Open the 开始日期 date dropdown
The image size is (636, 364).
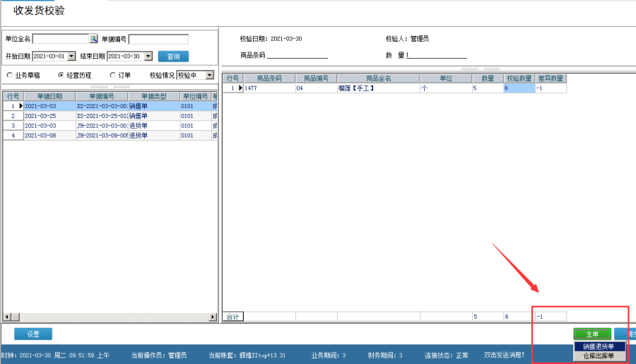pos(71,57)
